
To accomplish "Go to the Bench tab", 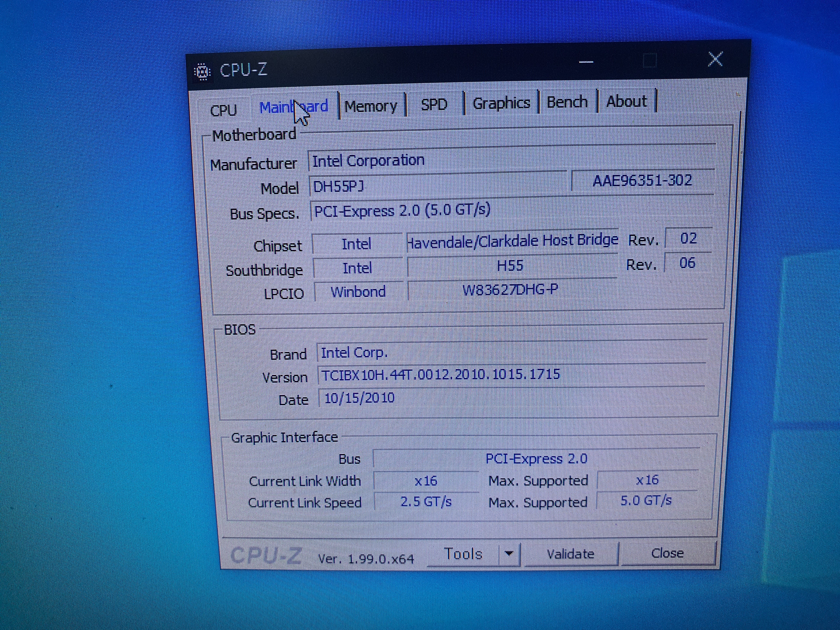I will pos(567,102).
